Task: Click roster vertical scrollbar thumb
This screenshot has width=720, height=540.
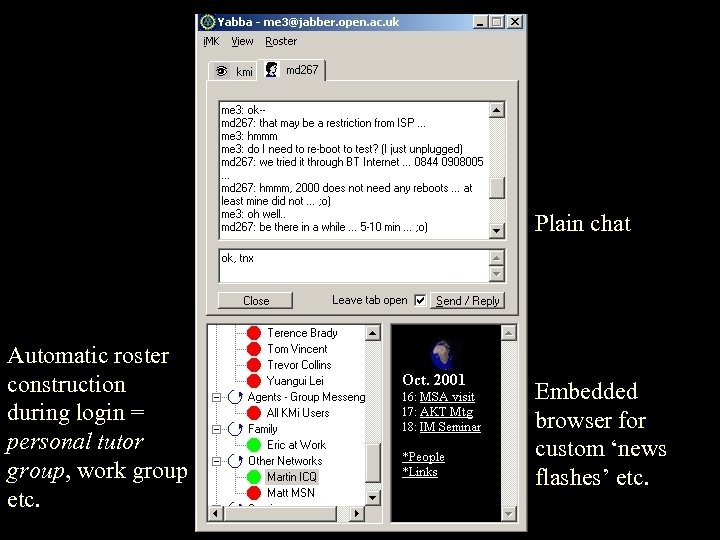Action: (x=373, y=463)
